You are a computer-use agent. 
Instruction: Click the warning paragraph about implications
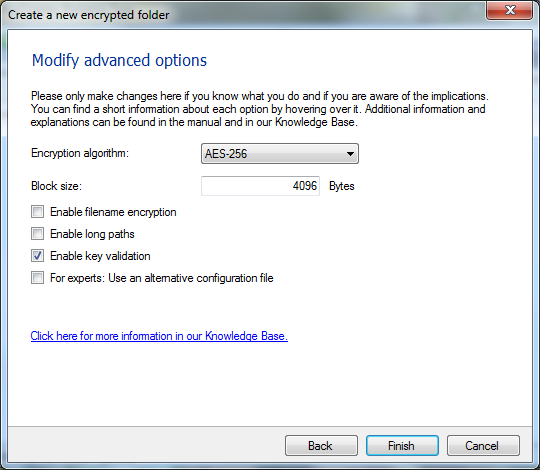(x=260, y=109)
